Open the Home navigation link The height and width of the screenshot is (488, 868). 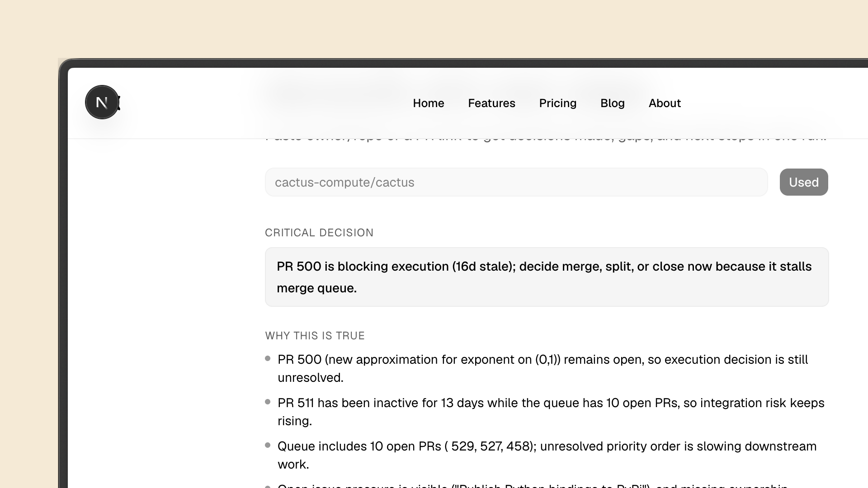[x=428, y=103]
